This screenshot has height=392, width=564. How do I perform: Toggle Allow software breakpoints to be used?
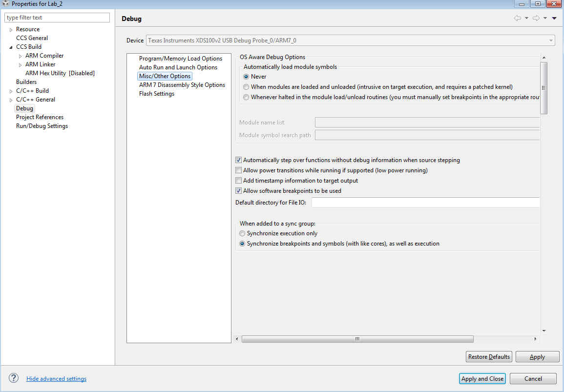238,190
